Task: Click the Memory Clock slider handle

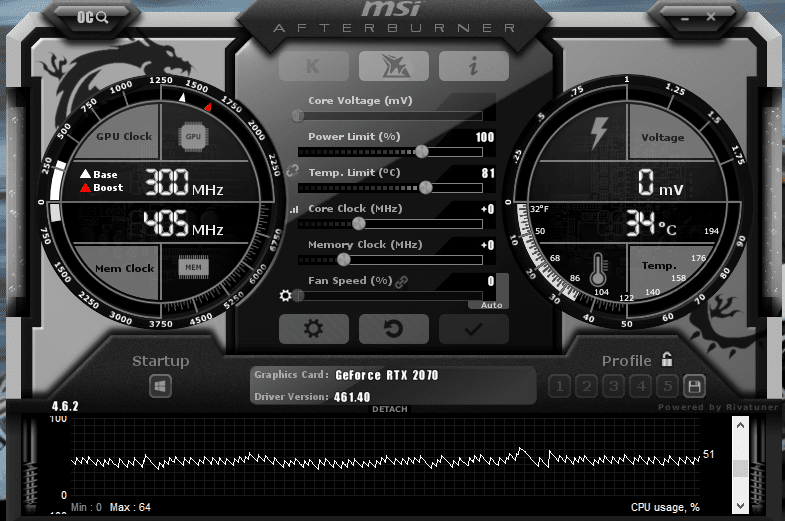Action: coord(343,259)
